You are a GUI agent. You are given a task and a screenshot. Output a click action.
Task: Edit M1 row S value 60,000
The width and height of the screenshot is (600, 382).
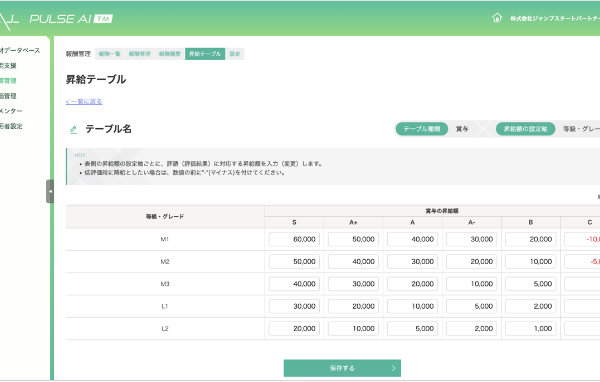294,239
